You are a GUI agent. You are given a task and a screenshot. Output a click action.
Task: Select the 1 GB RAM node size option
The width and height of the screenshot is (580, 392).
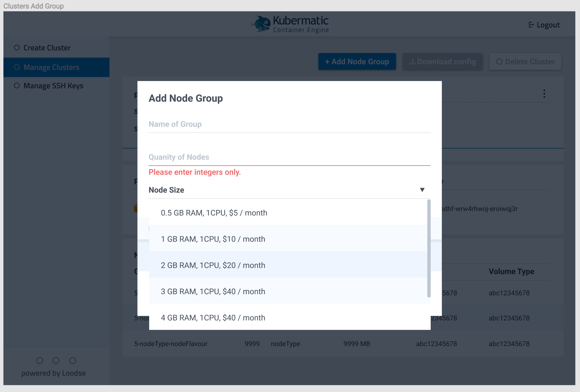(213, 239)
